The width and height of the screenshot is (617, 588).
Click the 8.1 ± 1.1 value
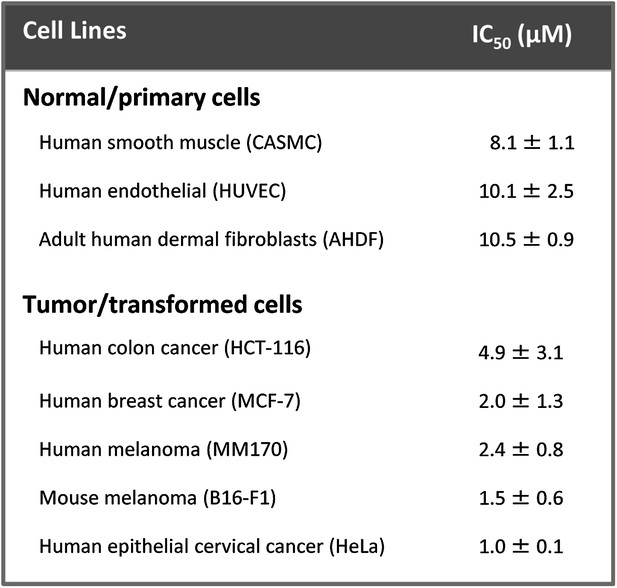(532, 143)
